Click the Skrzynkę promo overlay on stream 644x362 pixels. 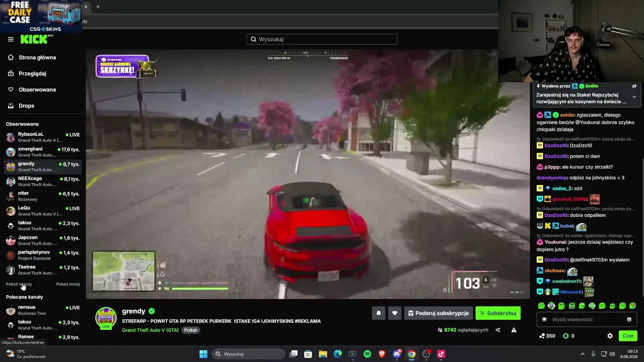tap(126, 66)
